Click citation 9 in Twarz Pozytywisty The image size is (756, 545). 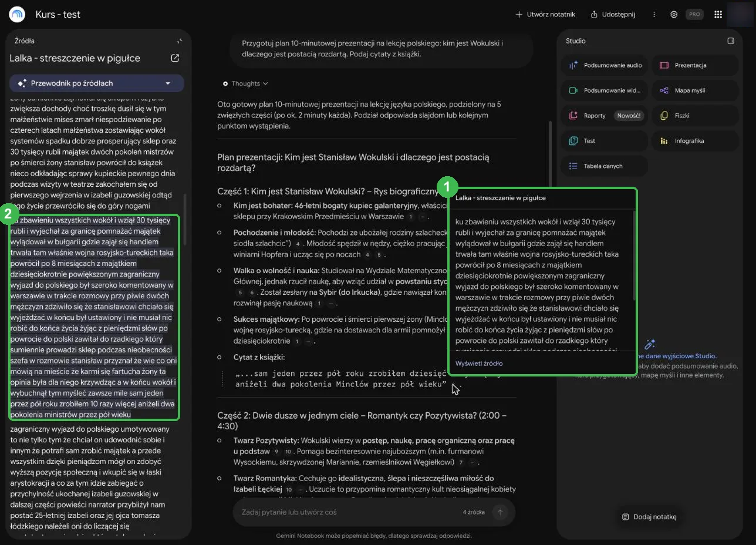[276, 452]
